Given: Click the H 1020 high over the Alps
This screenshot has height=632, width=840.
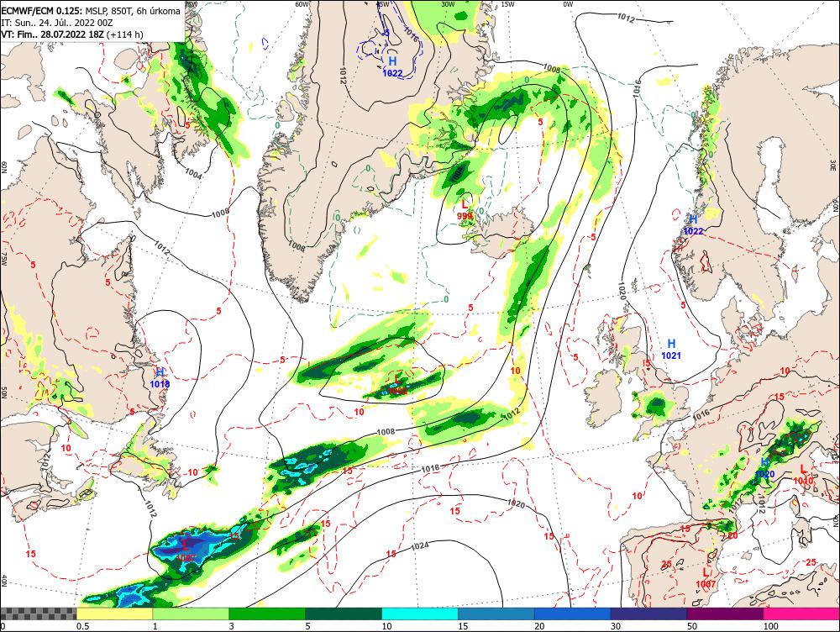Looking at the screenshot, I should 765,468.
